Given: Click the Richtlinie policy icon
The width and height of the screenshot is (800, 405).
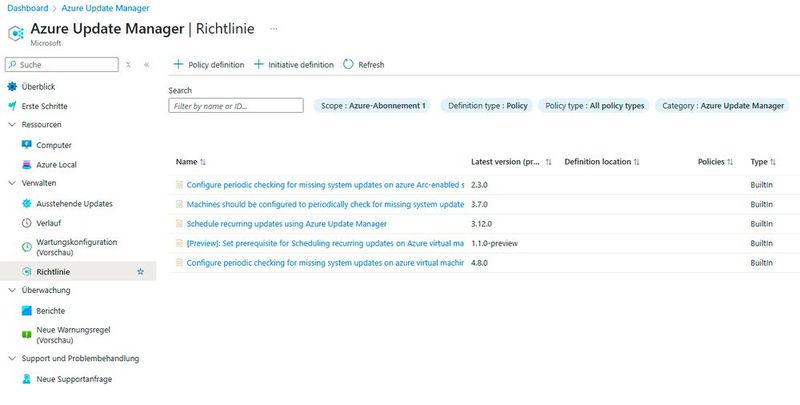Looking at the screenshot, I should (27, 272).
